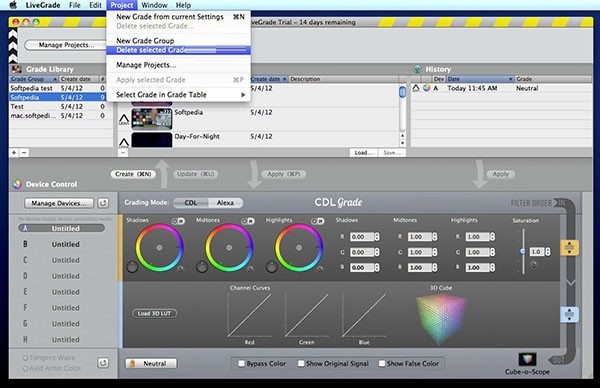Click the refresh icon next to Tangent Wave
Viewport: 600px width, 388px height.
pyautogui.click(x=103, y=363)
